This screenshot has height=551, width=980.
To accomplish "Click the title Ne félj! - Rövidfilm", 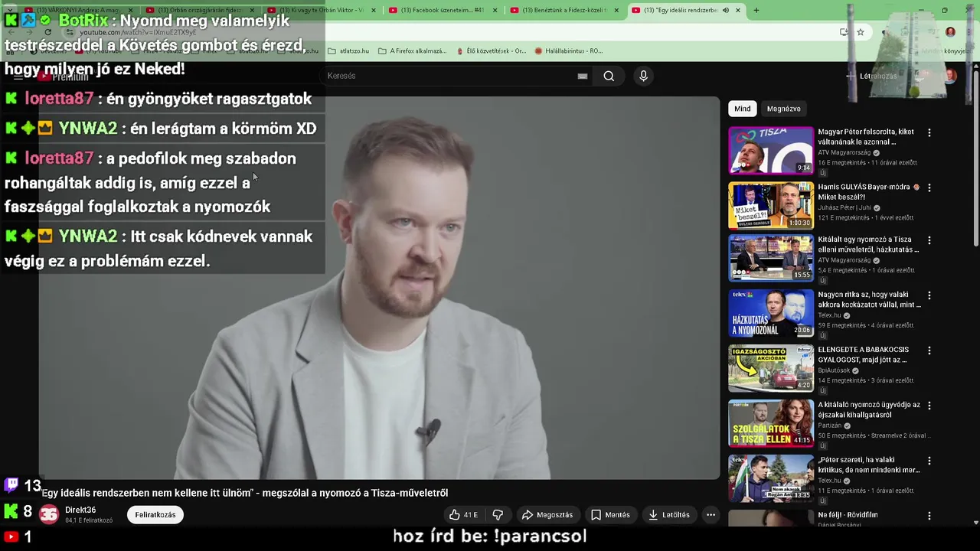I will [x=848, y=515].
